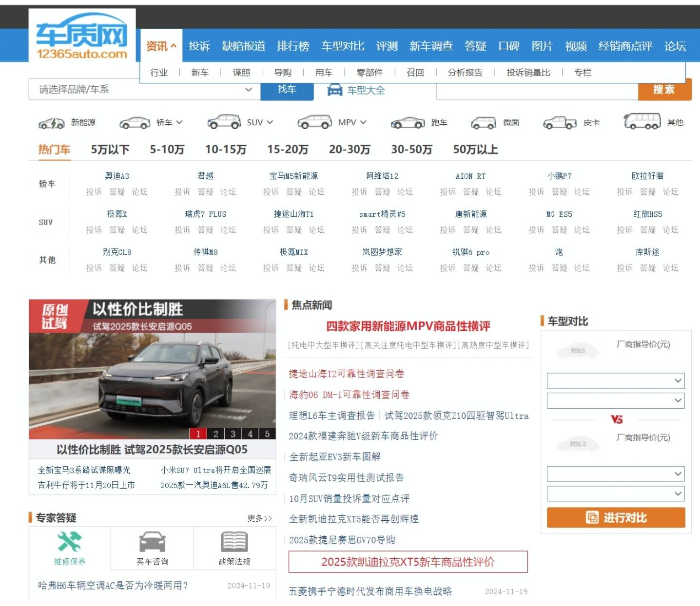Click the orange 搜索 button
The height and width of the screenshot is (606, 700).
pyautogui.click(x=664, y=90)
